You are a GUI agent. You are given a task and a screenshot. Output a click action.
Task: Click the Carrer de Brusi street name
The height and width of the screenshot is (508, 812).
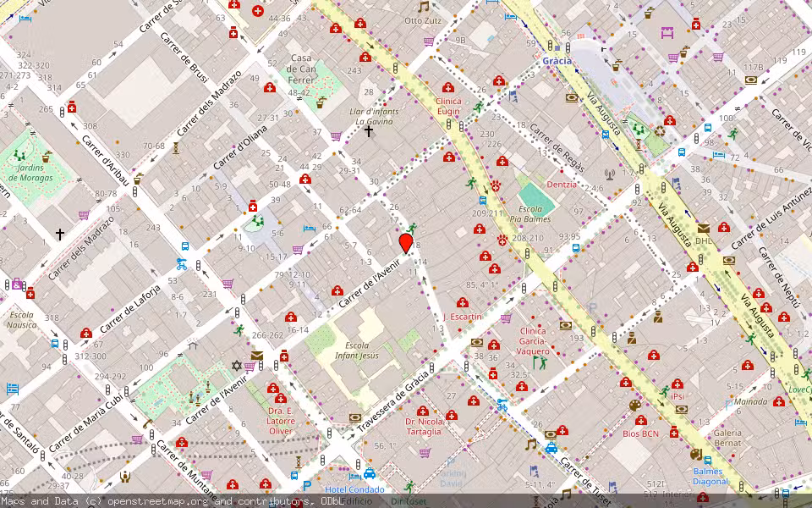point(184,58)
